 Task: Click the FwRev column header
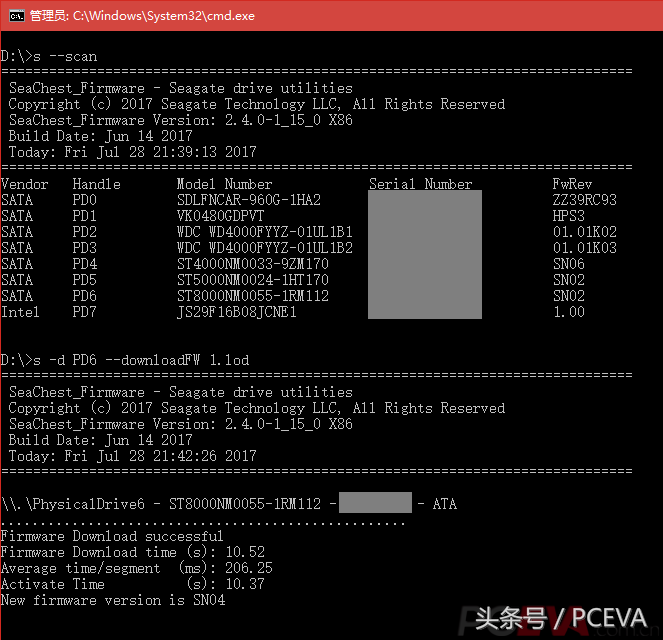click(572, 184)
